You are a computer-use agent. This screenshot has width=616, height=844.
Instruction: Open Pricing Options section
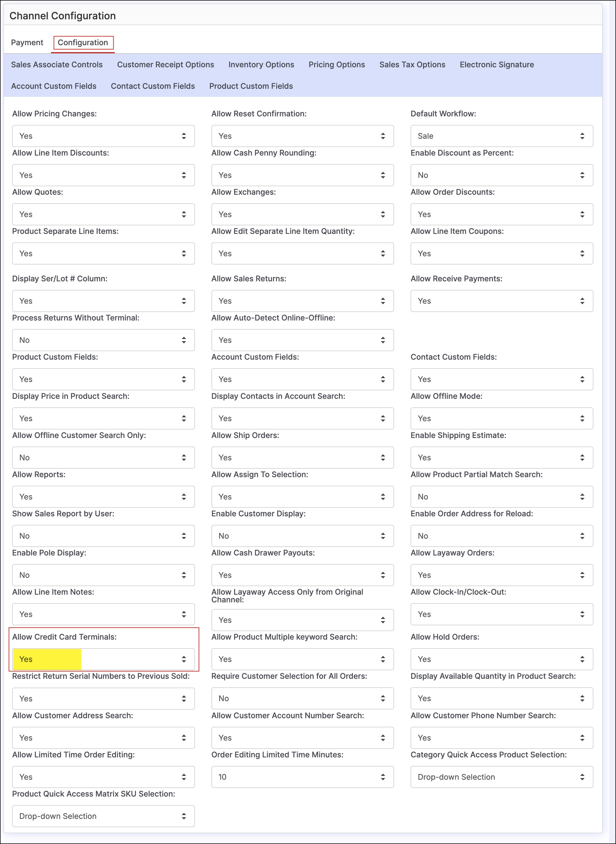pyautogui.click(x=336, y=65)
